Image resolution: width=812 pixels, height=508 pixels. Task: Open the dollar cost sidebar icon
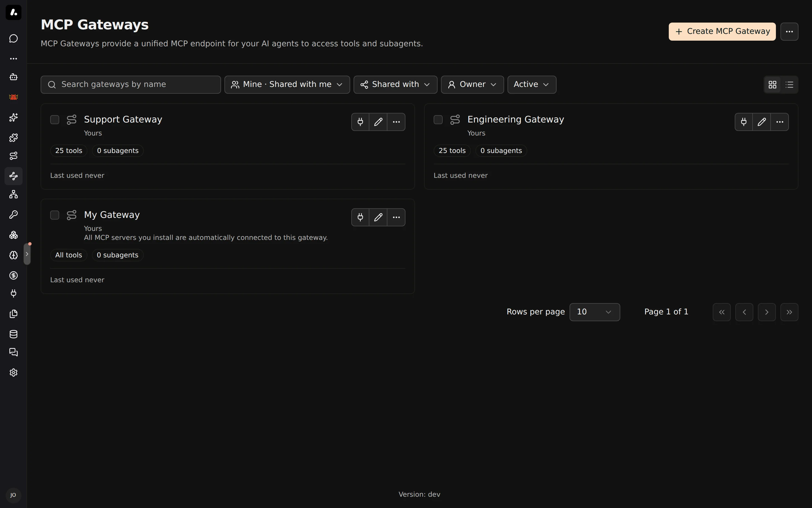coord(14,275)
